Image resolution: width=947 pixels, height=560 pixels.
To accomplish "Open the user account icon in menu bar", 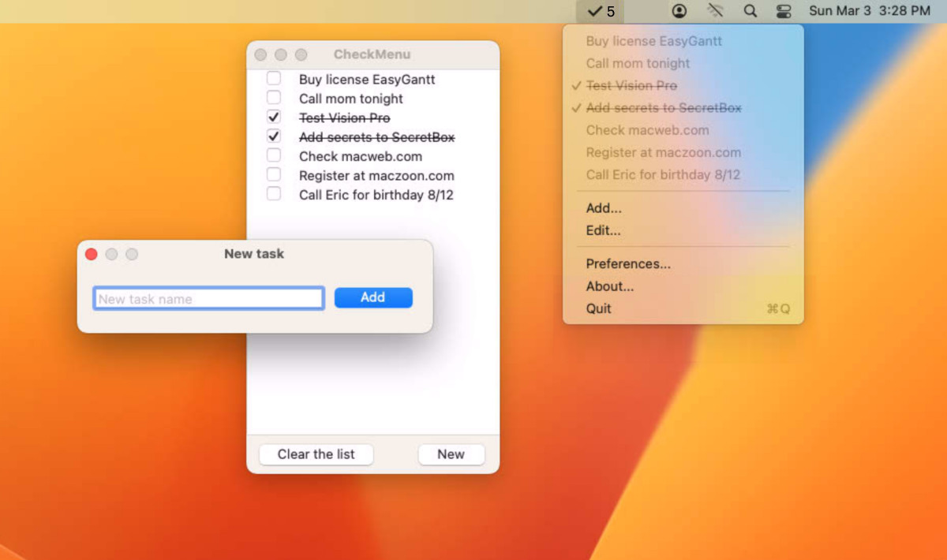I will coord(679,11).
